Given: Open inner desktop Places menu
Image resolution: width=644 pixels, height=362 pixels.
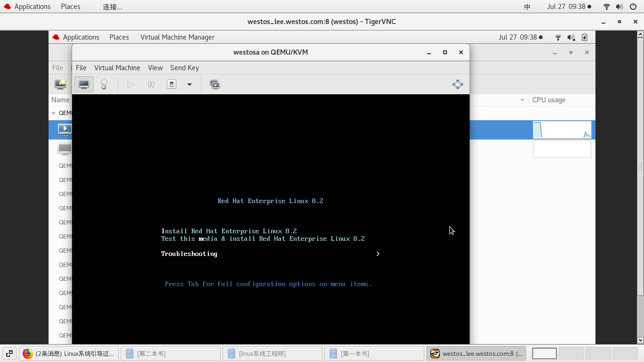Looking at the screenshot, I should point(119,37).
